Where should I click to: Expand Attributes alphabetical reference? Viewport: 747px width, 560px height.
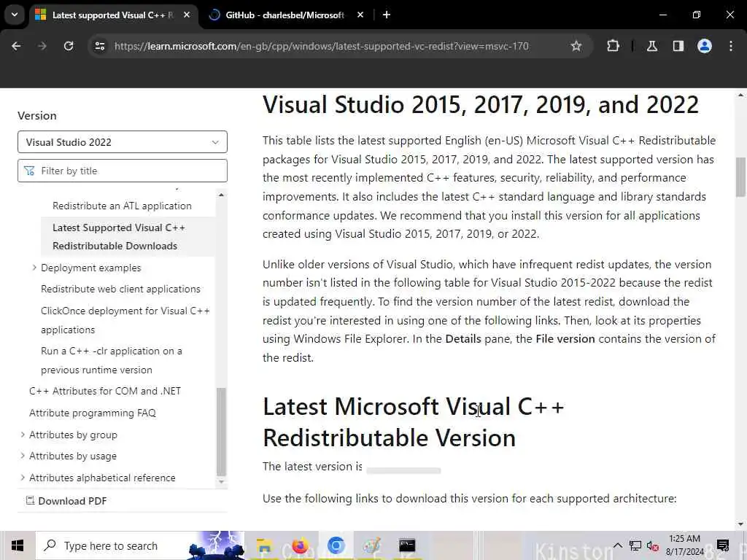[x=23, y=477]
